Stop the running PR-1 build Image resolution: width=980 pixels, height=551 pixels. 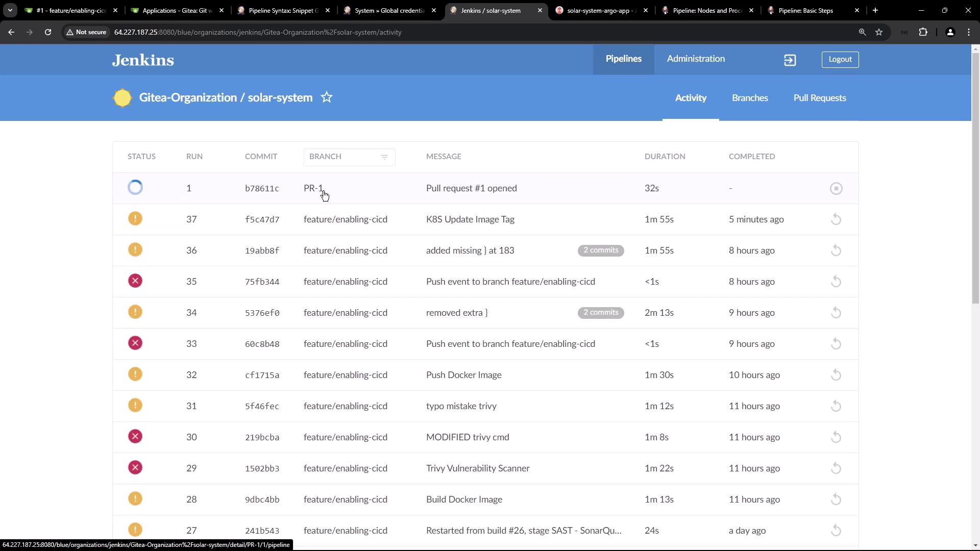836,189
